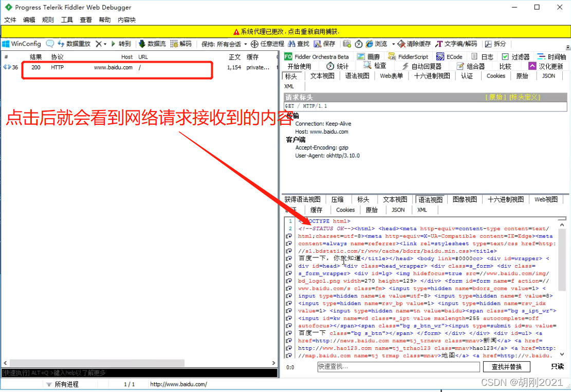
Task: Click 拆分 tearoff icon
Action: pos(495,44)
